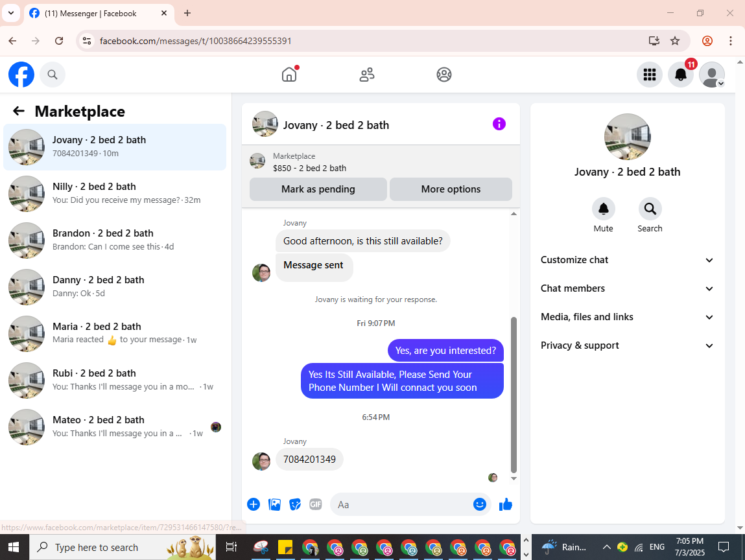Click Good afternoon, is this still available? message

tap(363, 241)
